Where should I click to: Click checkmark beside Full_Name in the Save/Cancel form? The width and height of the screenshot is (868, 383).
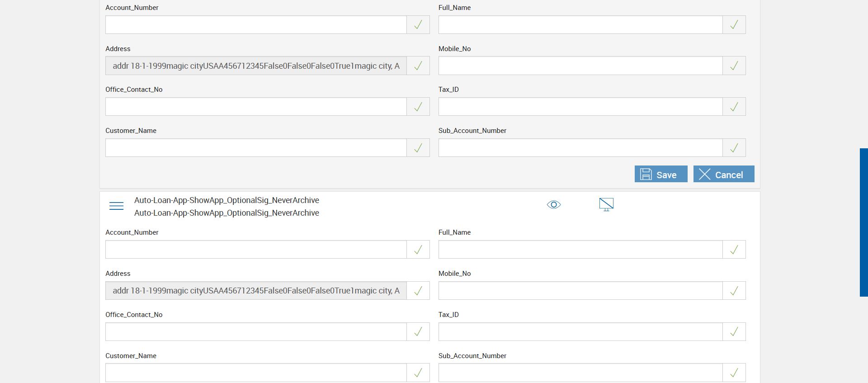tap(734, 25)
